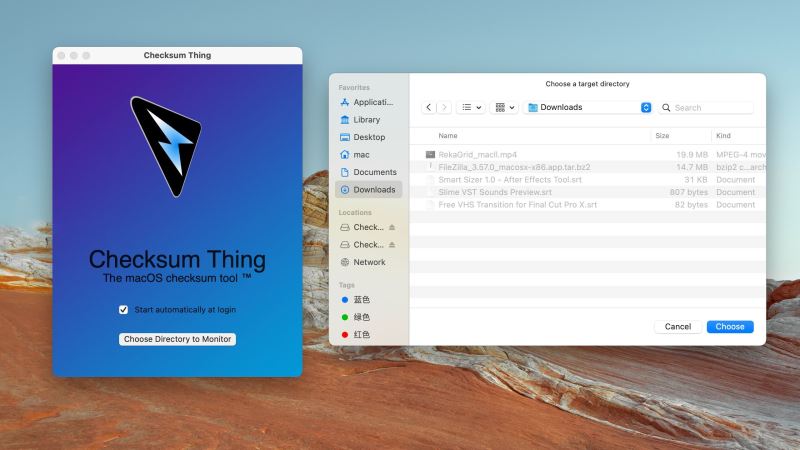Click Cancel in the directory dialog
The height and width of the screenshot is (450, 800).
(x=678, y=327)
